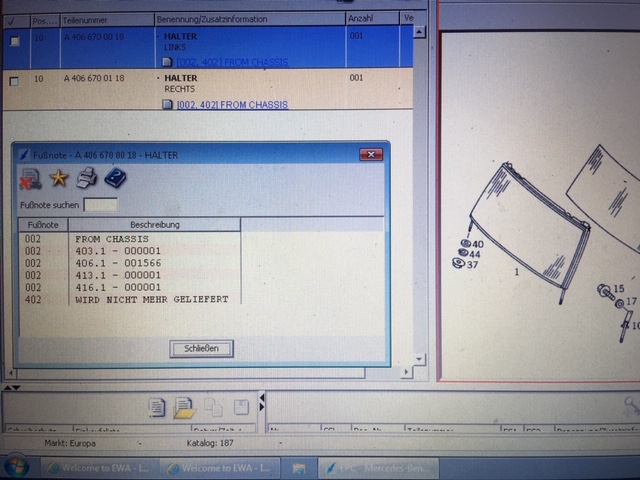Click the parts list scroll-down arrow
Viewport: 640px width, 480px height.
tap(419, 359)
